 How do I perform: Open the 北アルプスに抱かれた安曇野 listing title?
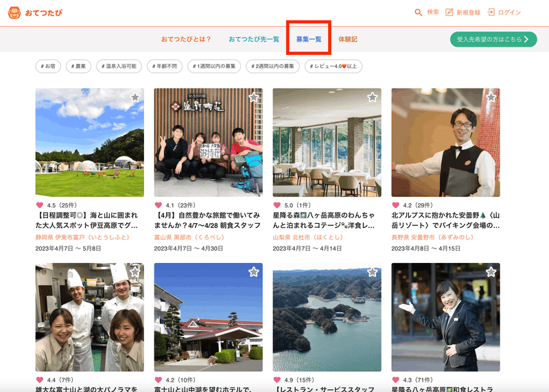coord(445,220)
